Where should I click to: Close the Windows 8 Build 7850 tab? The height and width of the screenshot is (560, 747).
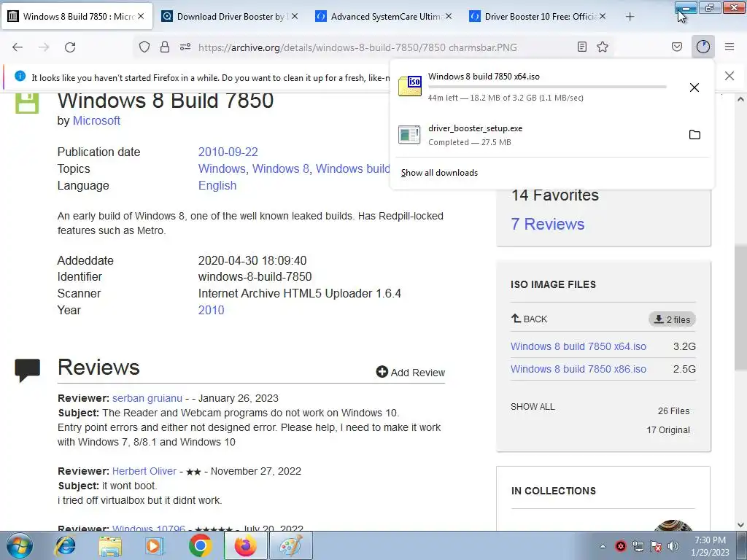(141, 16)
